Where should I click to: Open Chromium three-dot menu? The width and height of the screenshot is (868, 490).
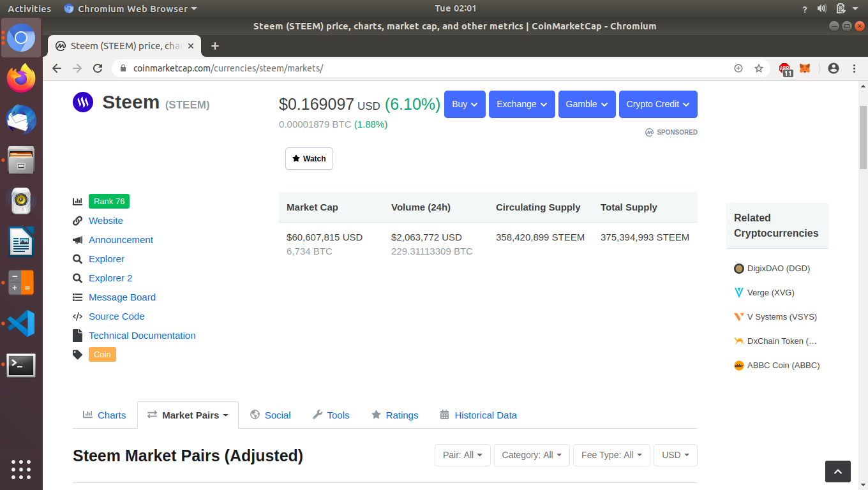(x=855, y=68)
